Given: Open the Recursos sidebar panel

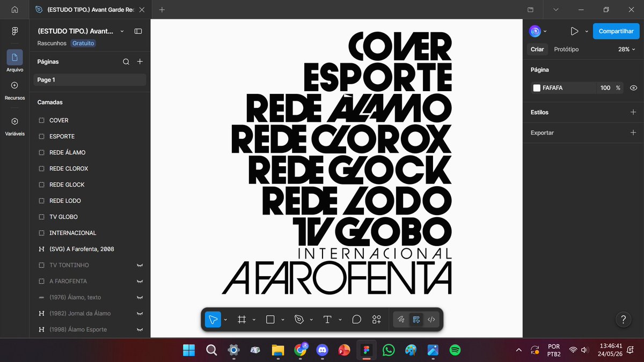Looking at the screenshot, I should click(x=14, y=90).
